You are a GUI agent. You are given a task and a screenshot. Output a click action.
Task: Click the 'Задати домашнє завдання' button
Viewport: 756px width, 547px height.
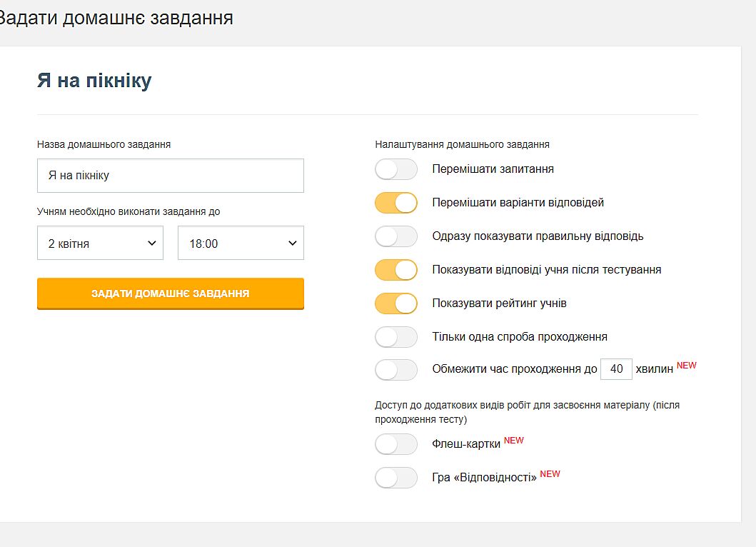pos(171,293)
